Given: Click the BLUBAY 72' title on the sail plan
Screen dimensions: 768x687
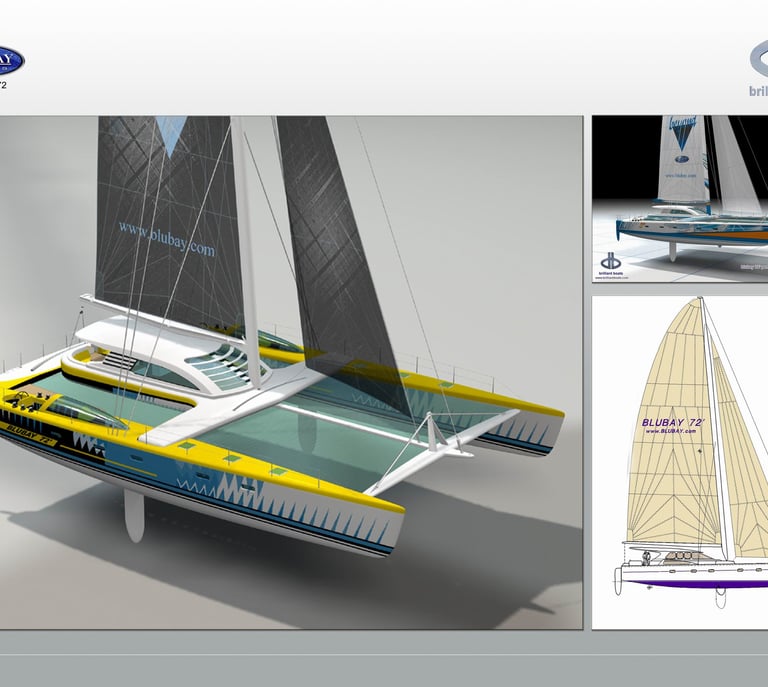Looking at the screenshot, I should pyautogui.click(x=673, y=422).
